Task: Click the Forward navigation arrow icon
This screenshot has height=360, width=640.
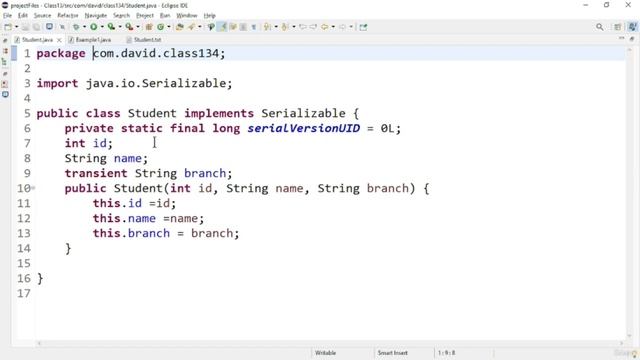Action: (342, 27)
